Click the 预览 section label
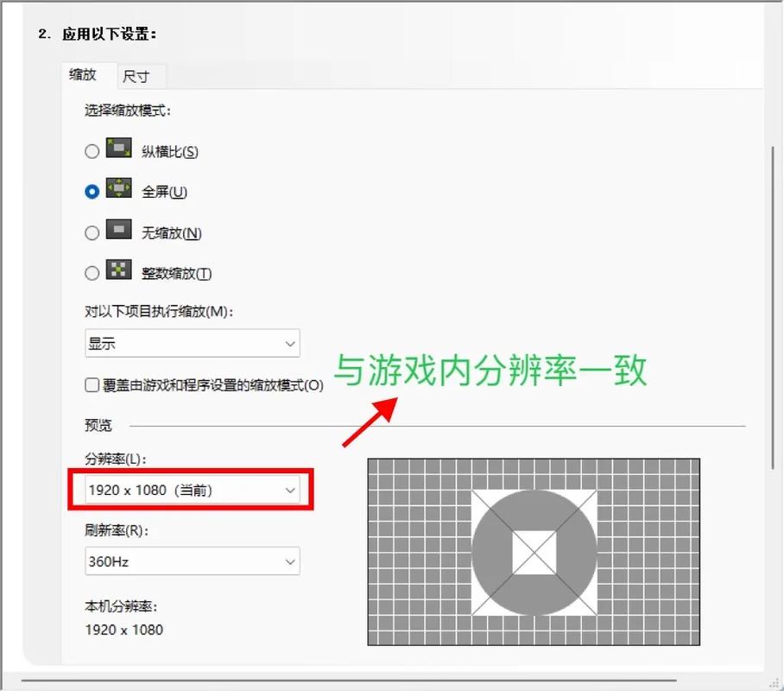 tap(98, 425)
